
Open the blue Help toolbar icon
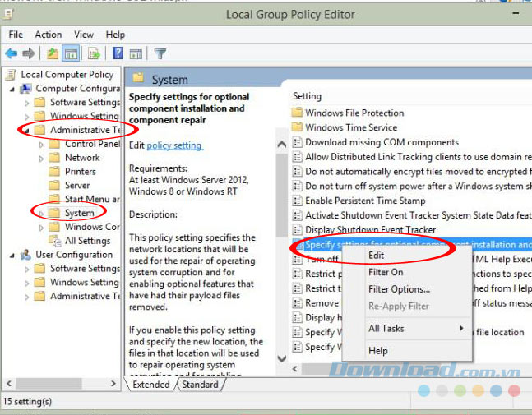118,53
